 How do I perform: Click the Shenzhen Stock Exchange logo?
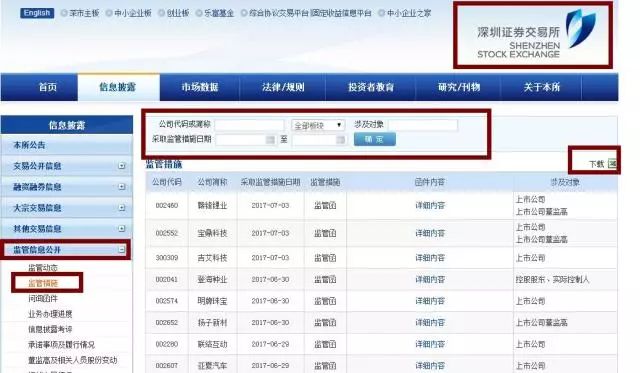537,36
